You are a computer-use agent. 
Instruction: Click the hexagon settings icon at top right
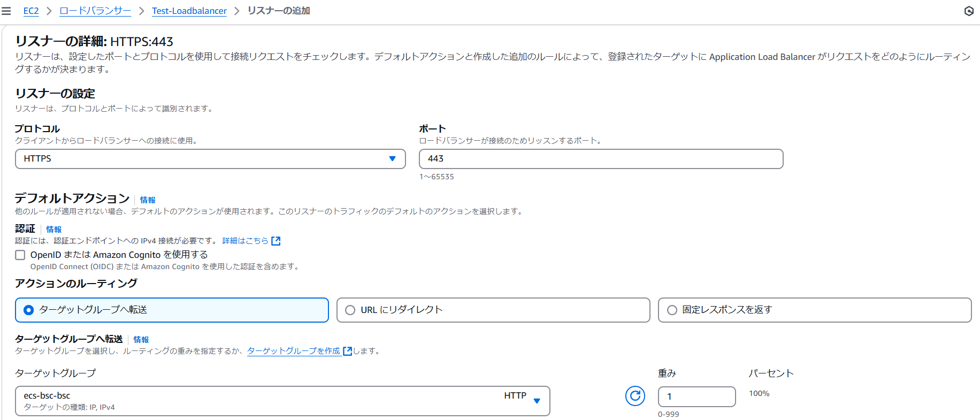(969, 11)
